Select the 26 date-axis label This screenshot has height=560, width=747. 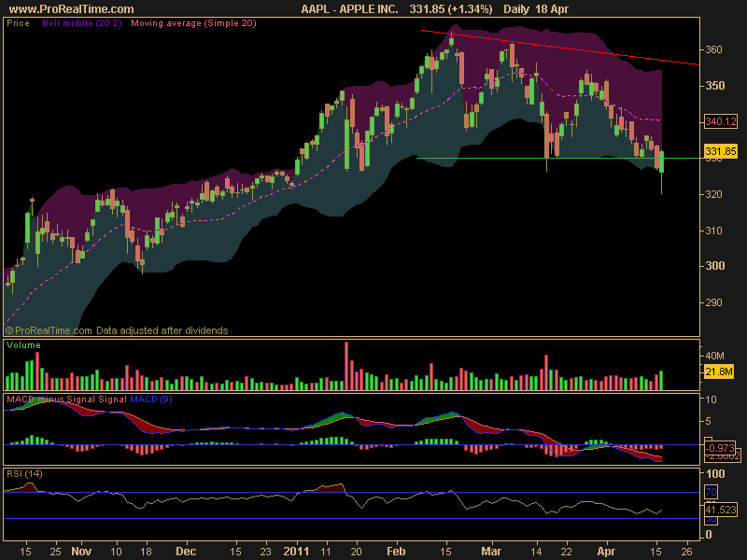tap(686, 552)
